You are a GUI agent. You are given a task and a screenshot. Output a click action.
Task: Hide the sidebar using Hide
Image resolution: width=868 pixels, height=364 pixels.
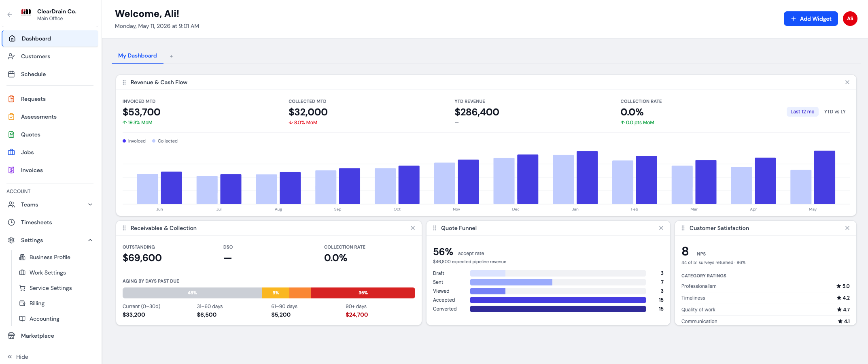click(x=18, y=357)
